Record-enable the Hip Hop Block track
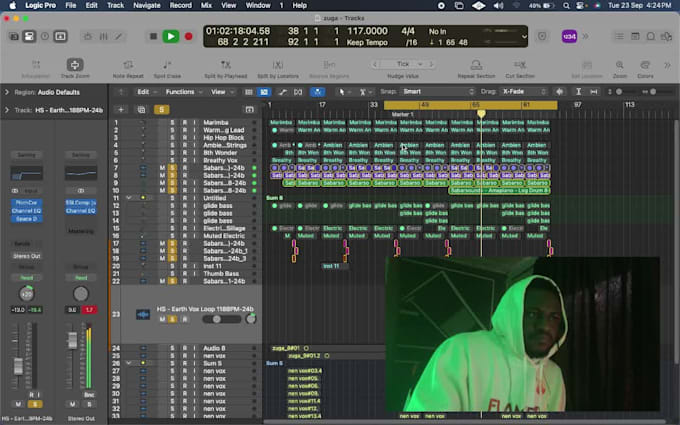 tap(185, 138)
